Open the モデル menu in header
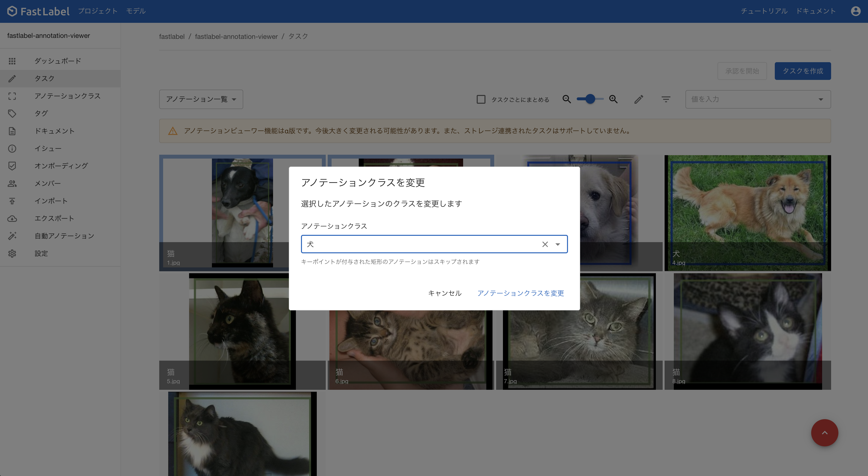The height and width of the screenshot is (476, 868). (x=136, y=11)
